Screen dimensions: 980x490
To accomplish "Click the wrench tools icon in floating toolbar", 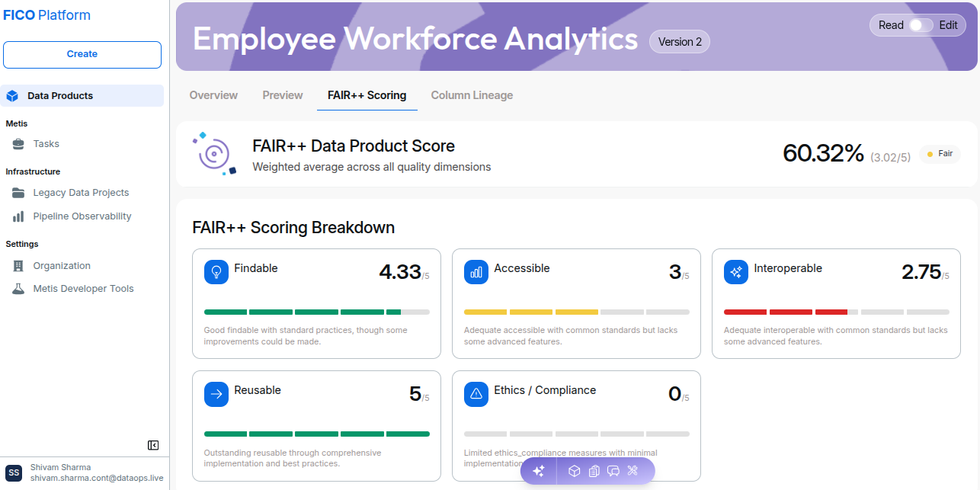I will [633, 471].
